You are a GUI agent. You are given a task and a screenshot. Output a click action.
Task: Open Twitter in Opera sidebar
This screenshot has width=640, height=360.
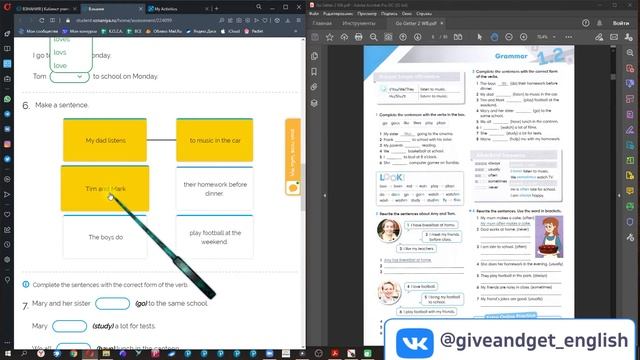click(7, 159)
